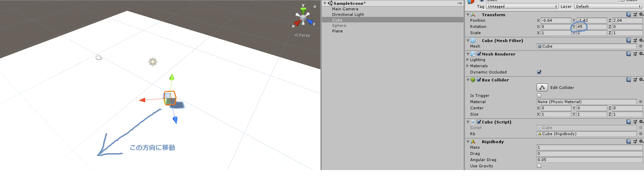
Task: Collapse the Cube (Script) component
Action: 468,122
